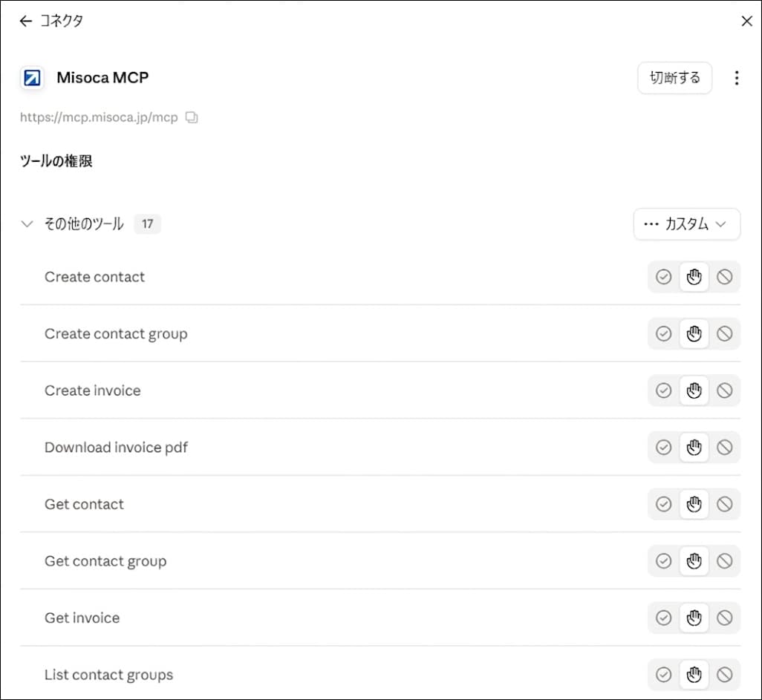Screen dimensions: 762x700
Task: Always allow Get contact group
Action: [663, 561]
